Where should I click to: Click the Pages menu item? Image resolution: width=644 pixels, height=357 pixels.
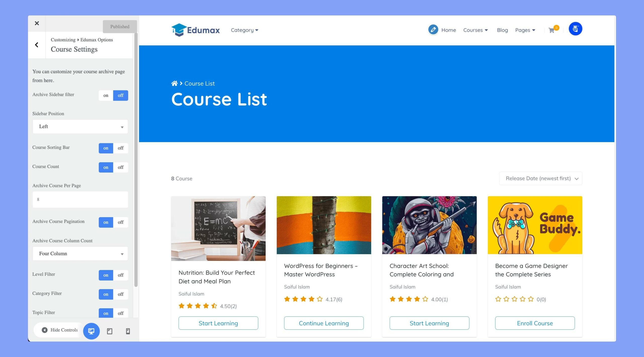525,29
